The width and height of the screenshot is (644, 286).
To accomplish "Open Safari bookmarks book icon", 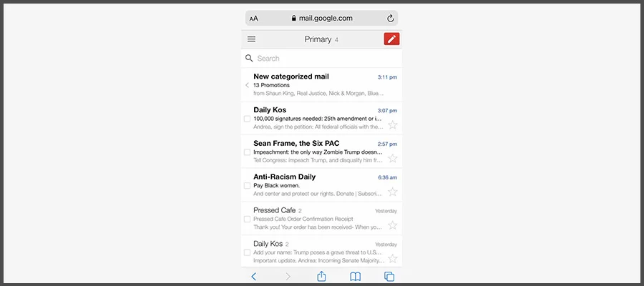I will pyautogui.click(x=355, y=277).
